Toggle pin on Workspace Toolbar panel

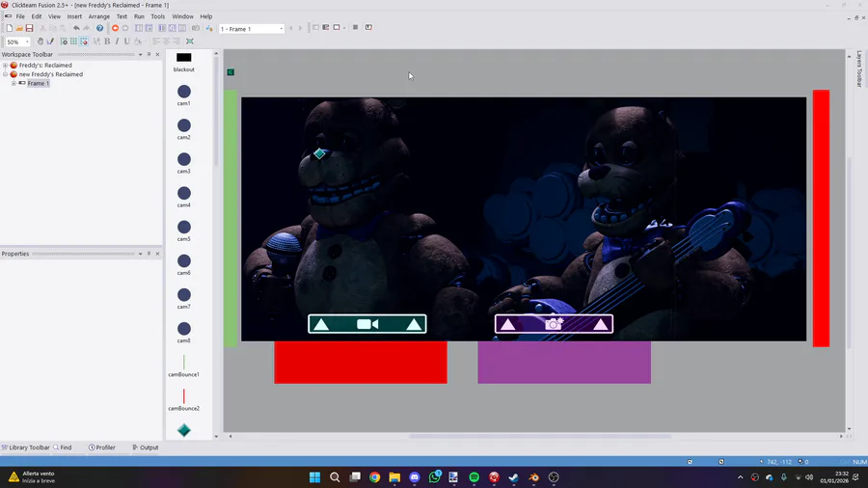point(149,54)
